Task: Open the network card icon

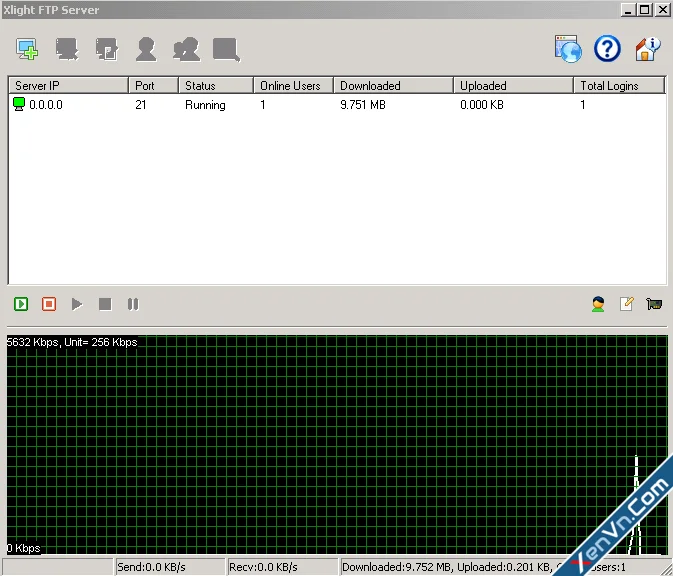Action: pos(654,304)
